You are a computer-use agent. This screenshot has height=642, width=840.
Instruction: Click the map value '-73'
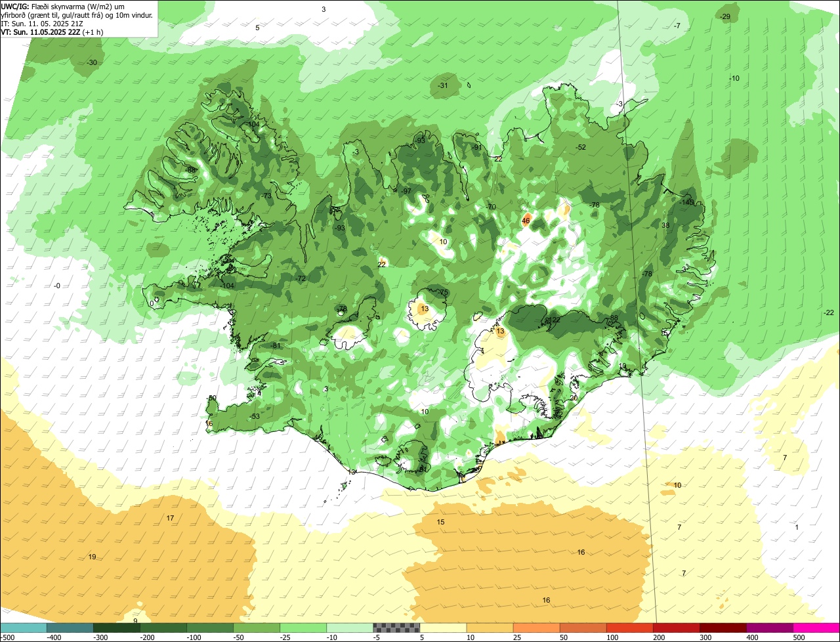pos(266,196)
